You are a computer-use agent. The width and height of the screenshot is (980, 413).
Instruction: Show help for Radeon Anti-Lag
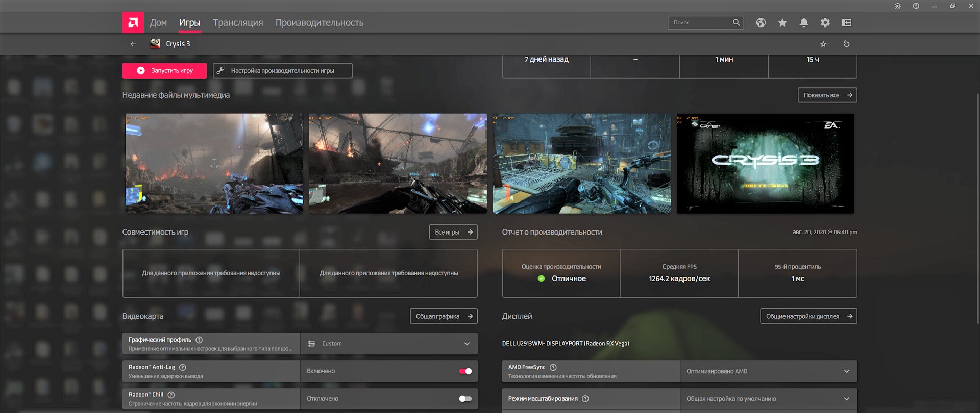[x=183, y=367]
